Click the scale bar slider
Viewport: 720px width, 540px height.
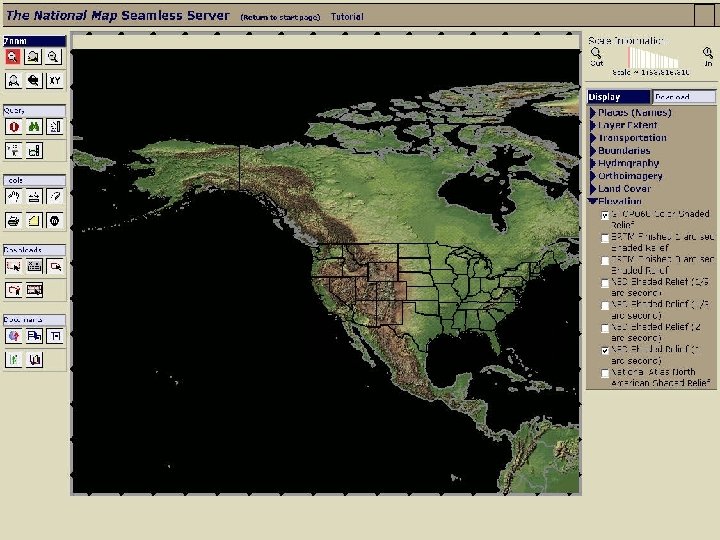pos(653,58)
